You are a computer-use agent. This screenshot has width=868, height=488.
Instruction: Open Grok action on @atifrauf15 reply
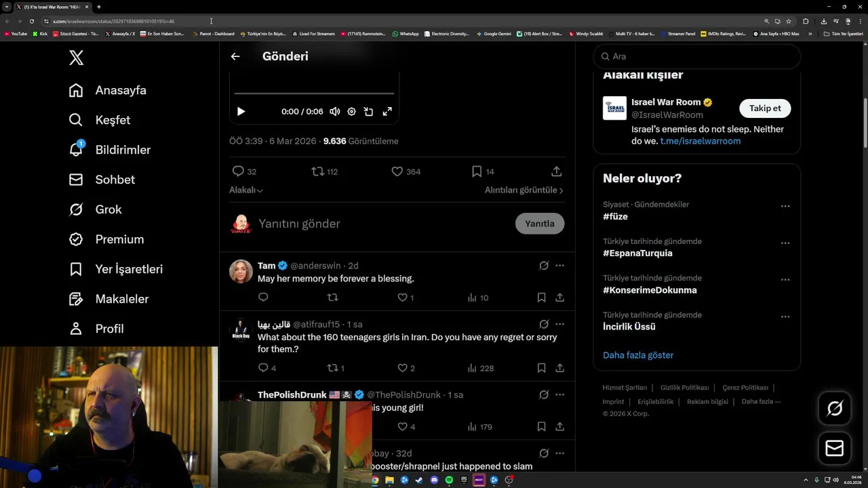[544, 325]
